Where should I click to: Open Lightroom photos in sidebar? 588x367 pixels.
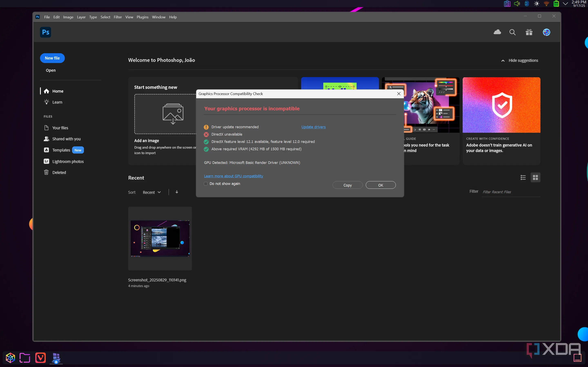[68, 161]
